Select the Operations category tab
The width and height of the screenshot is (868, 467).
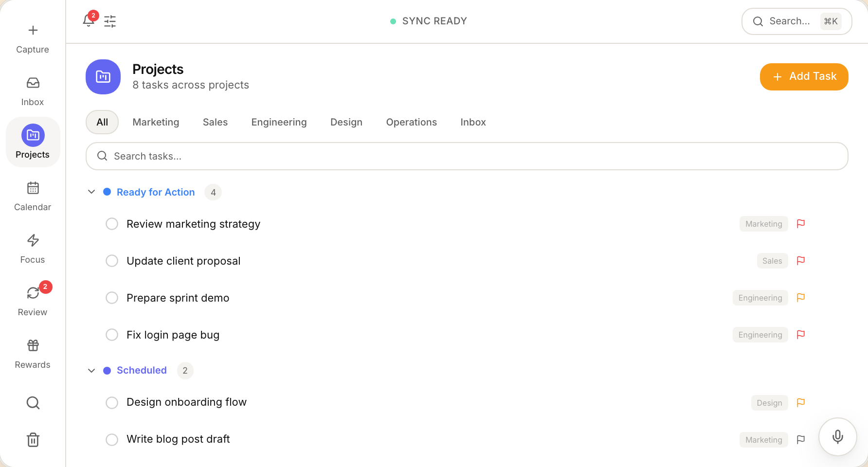point(411,122)
